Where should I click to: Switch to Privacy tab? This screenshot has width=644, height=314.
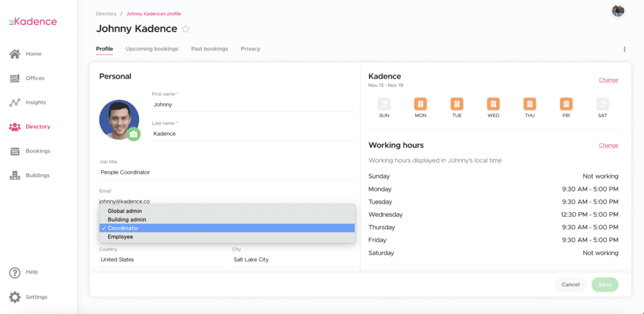(x=250, y=49)
